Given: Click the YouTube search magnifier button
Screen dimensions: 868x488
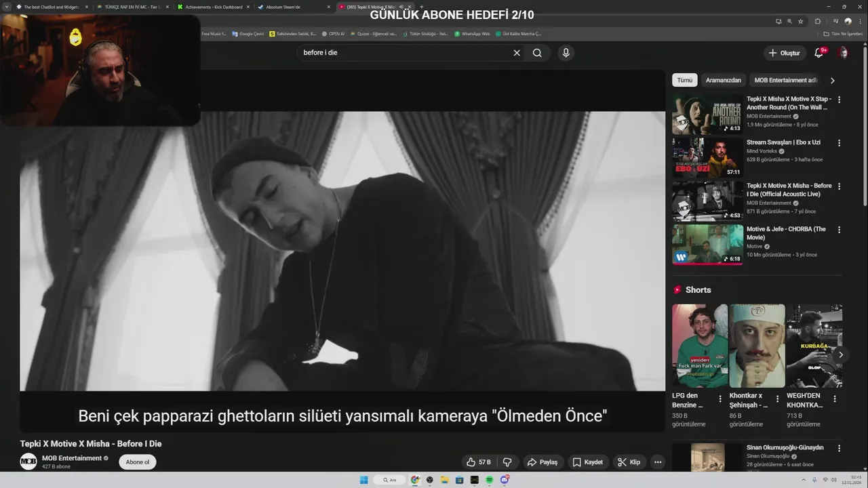Looking at the screenshot, I should (537, 53).
